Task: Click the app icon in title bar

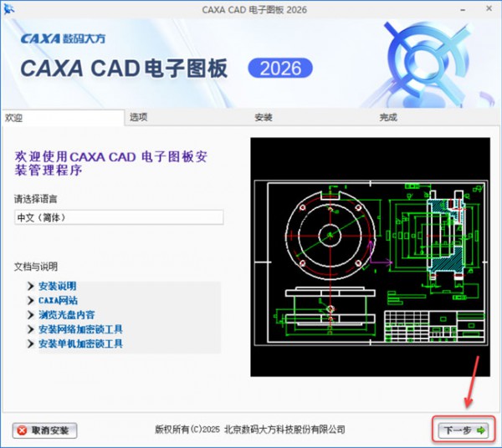Action: pos(9,9)
